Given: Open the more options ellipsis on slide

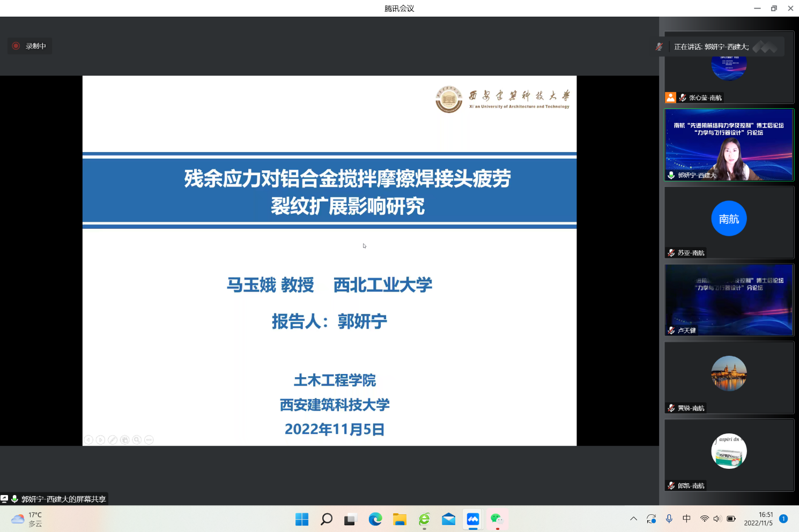Looking at the screenshot, I should tap(149, 440).
